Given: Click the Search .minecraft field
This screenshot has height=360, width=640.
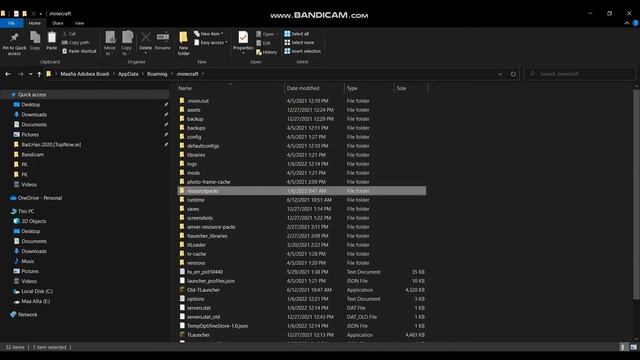Looking at the screenshot, I should click(580, 74).
